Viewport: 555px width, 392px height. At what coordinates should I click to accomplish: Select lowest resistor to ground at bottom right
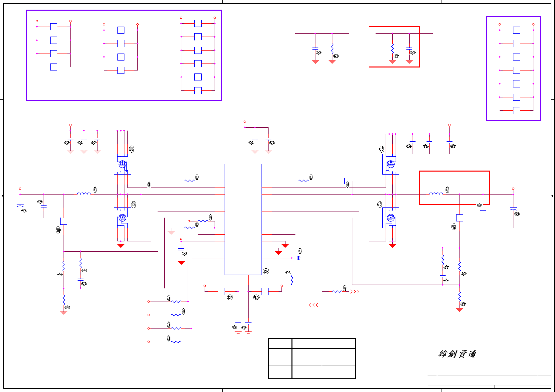pos(460,297)
